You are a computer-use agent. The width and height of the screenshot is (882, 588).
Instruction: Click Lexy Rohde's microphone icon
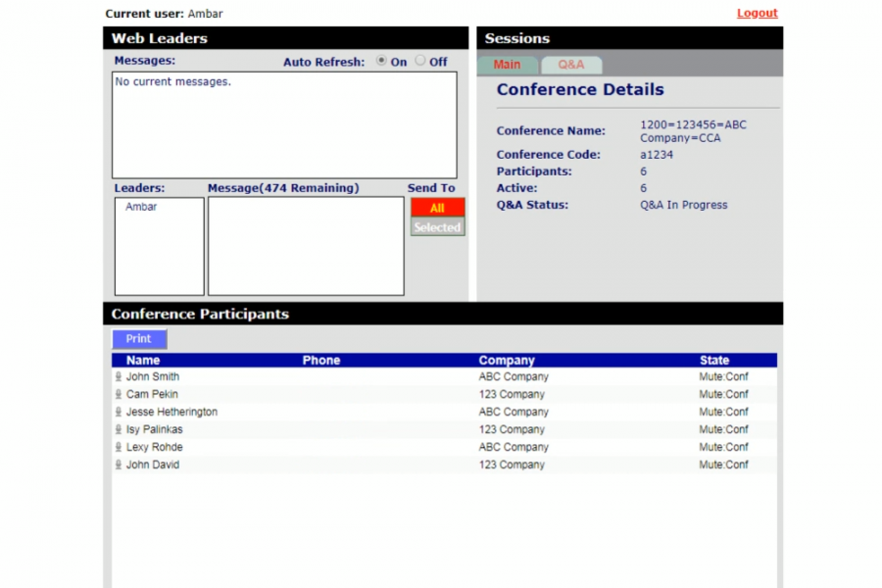[119, 448]
